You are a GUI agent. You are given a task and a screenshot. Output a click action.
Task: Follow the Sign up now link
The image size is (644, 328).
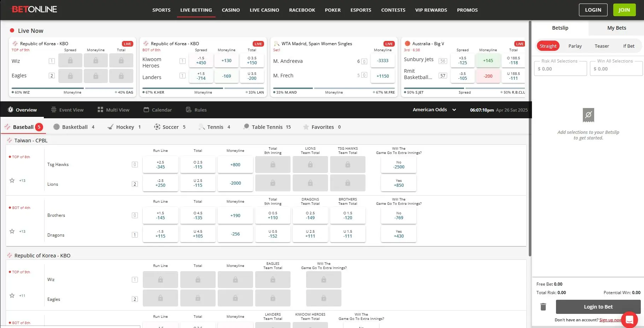(610, 320)
